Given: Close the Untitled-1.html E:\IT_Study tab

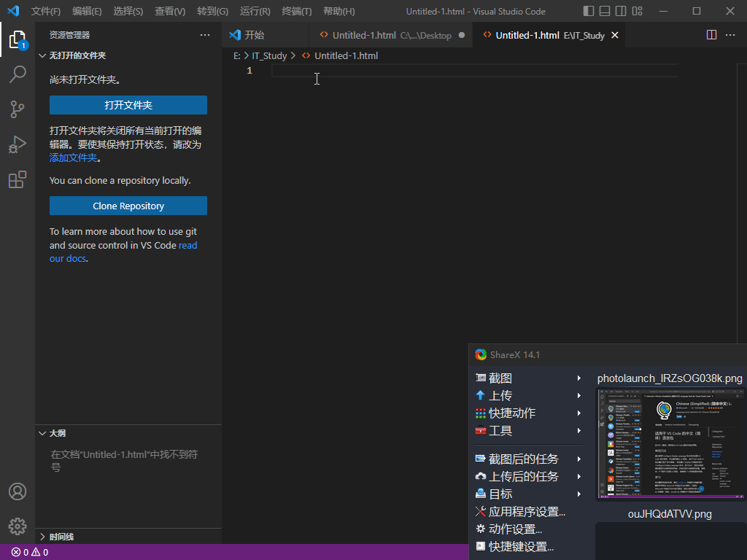Looking at the screenshot, I should (614, 35).
